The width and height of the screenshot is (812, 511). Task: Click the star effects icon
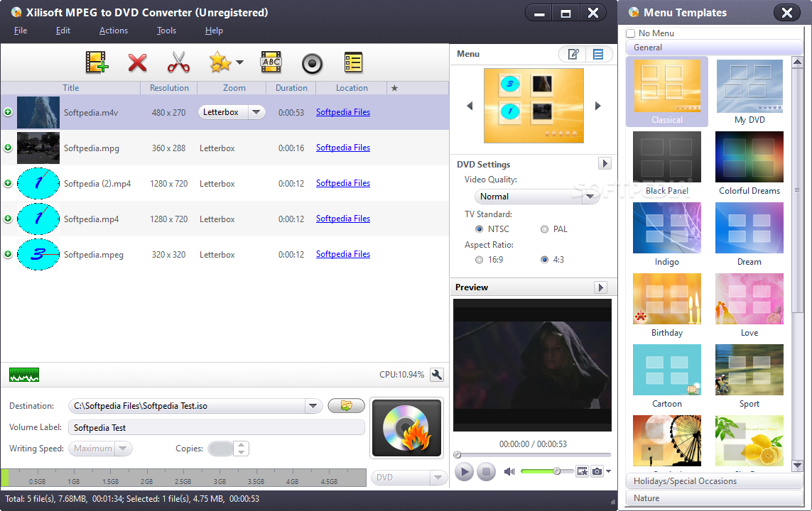coord(220,62)
